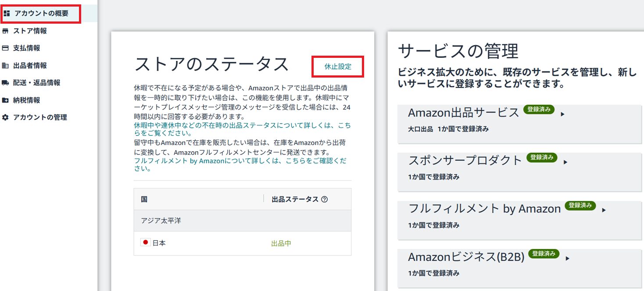
Task: Click the 出品者情報 building icon
Action: coord(5,66)
